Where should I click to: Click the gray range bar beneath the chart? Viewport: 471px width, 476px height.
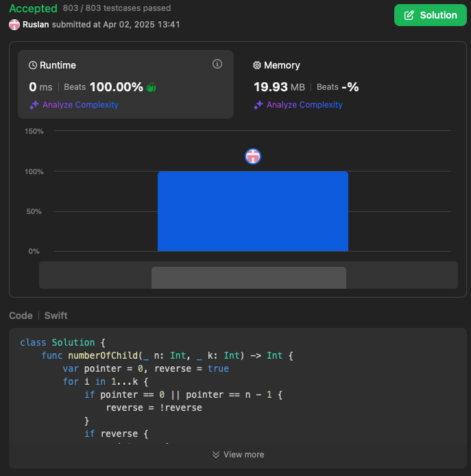click(248, 277)
